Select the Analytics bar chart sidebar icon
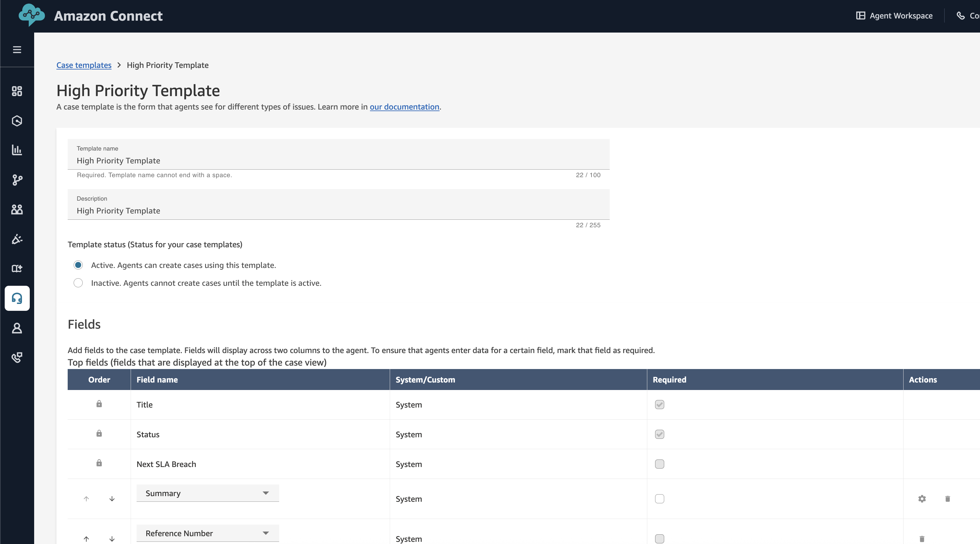Viewport: 980px width, 544px height. click(17, 150)
